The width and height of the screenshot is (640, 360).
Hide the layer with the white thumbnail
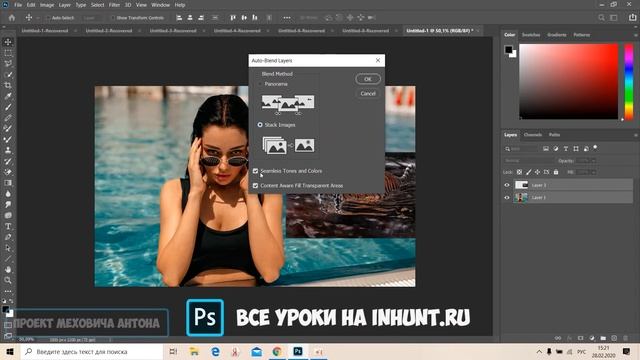[507, 185]
